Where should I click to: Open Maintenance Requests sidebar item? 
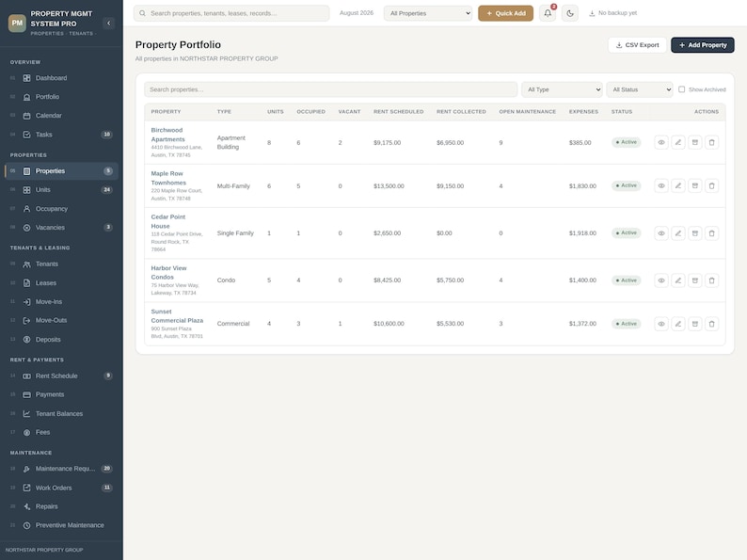point(61,469)
